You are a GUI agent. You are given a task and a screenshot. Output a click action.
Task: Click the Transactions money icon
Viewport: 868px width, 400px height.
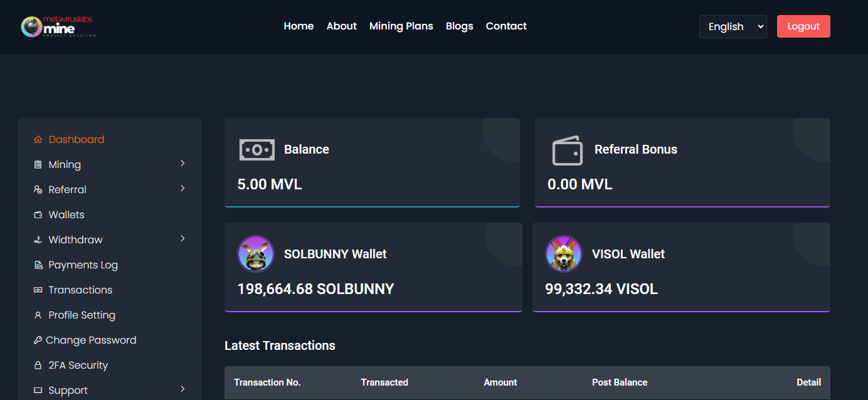[38, 290]
